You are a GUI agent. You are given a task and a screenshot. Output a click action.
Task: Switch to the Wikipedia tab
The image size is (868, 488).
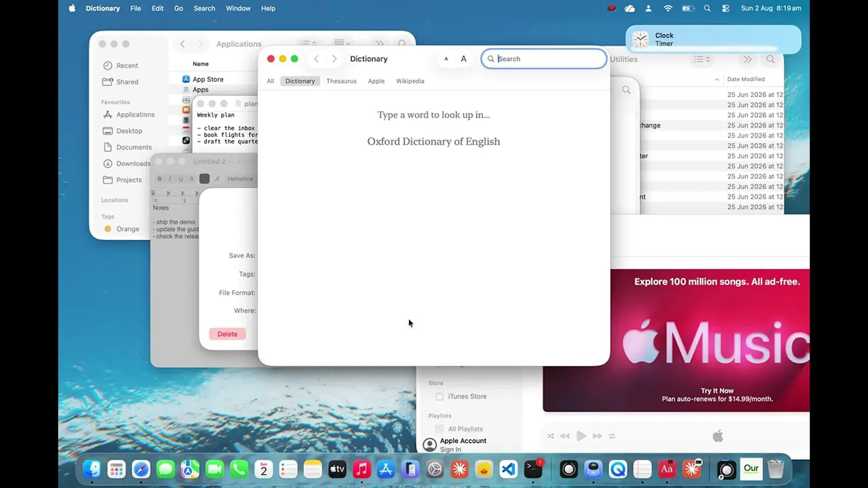coord(410,81)
